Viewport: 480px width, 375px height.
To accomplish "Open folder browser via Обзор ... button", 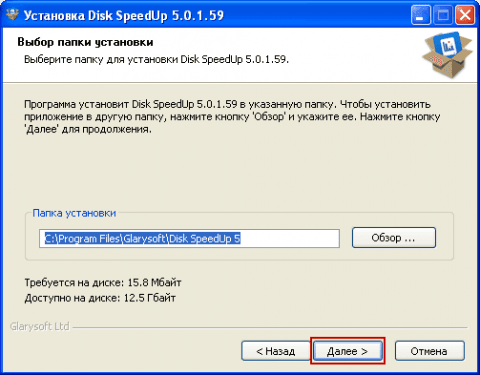I will [394, 238].
